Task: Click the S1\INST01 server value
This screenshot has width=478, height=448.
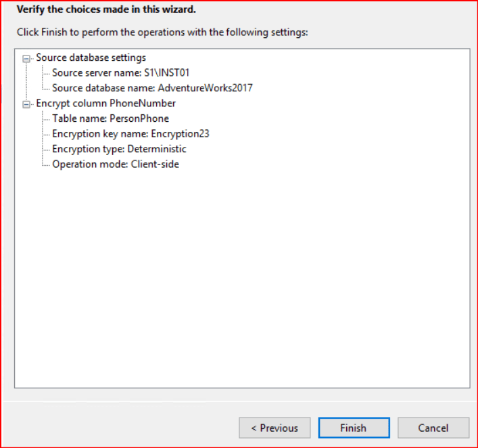Action: tap(172, 73)
